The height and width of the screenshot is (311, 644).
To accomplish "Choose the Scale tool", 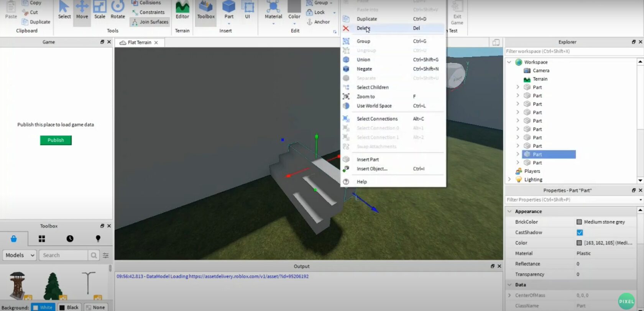I will click(x=100, y=10).
